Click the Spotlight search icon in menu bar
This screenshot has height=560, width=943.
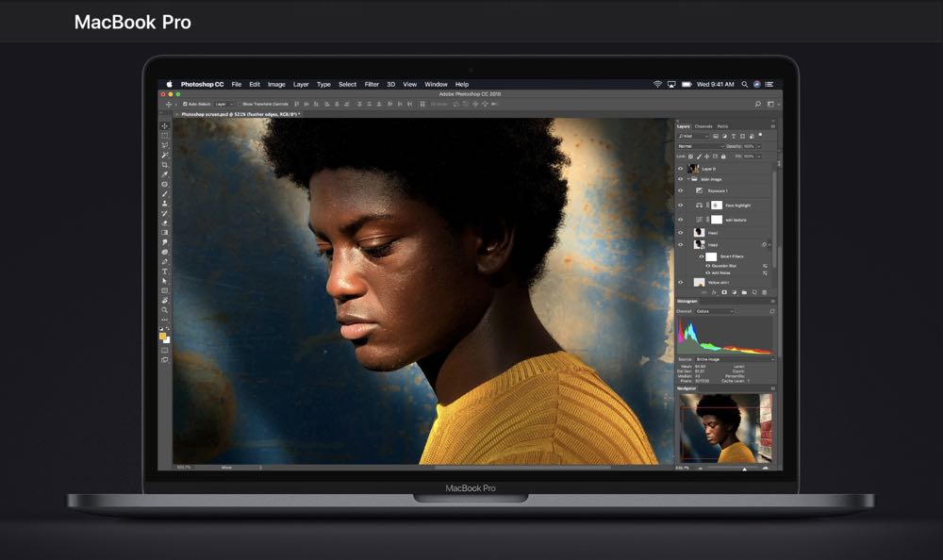[x=745, y=84]
